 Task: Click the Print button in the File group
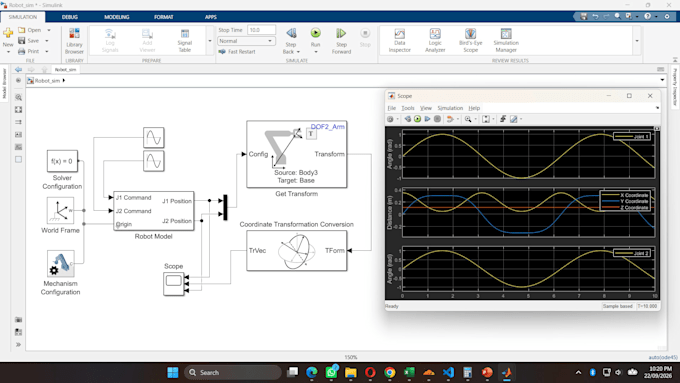tap(29, 51)
